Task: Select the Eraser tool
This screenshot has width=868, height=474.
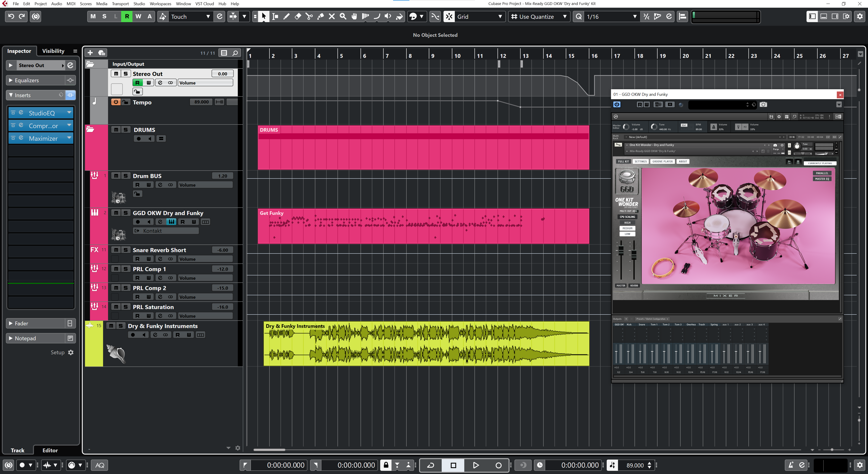Action: (x=298, y=16)
